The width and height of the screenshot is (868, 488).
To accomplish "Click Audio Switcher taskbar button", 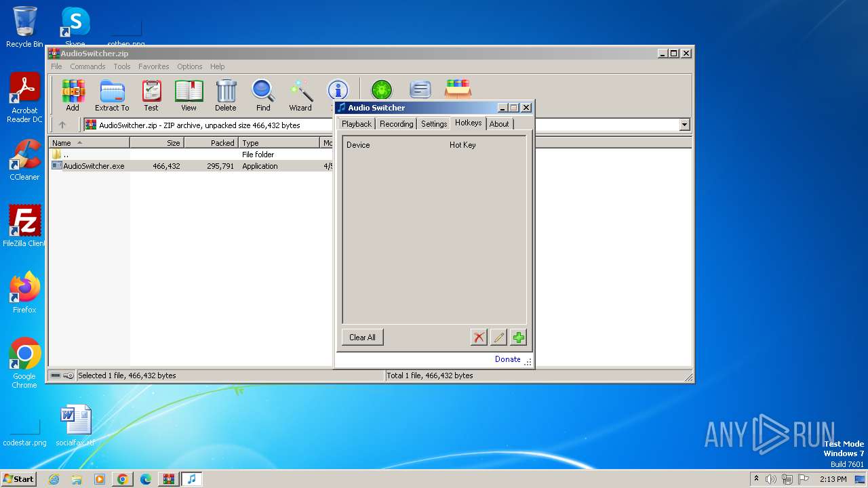I will tap(191, 479).
